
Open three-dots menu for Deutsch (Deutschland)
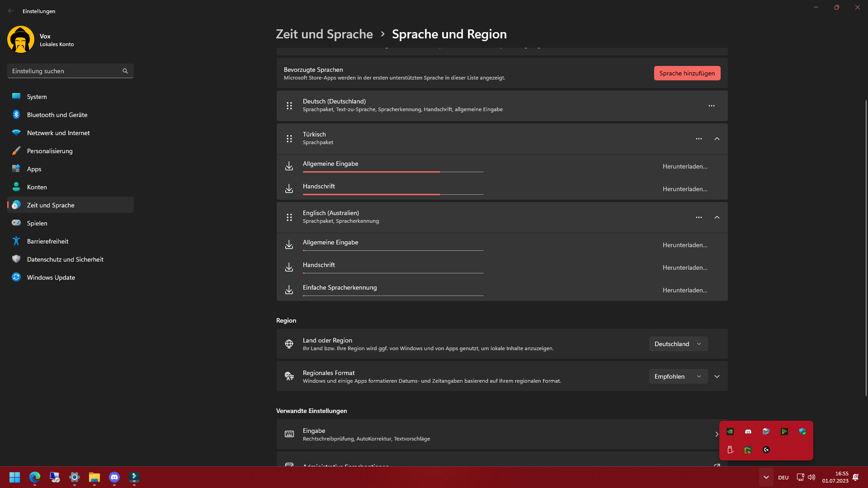click(x=712, y=106)
